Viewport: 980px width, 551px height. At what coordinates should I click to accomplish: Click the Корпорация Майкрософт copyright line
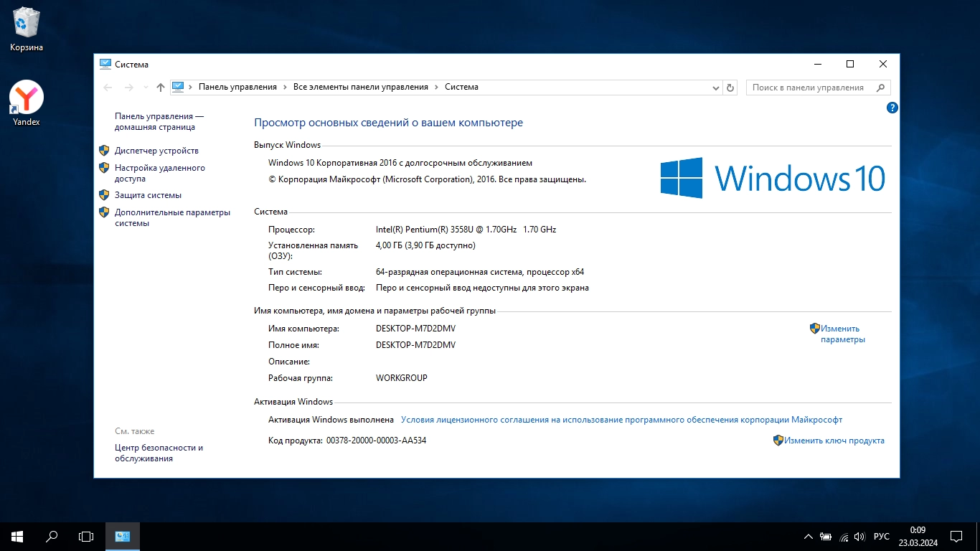coord(428,179)
